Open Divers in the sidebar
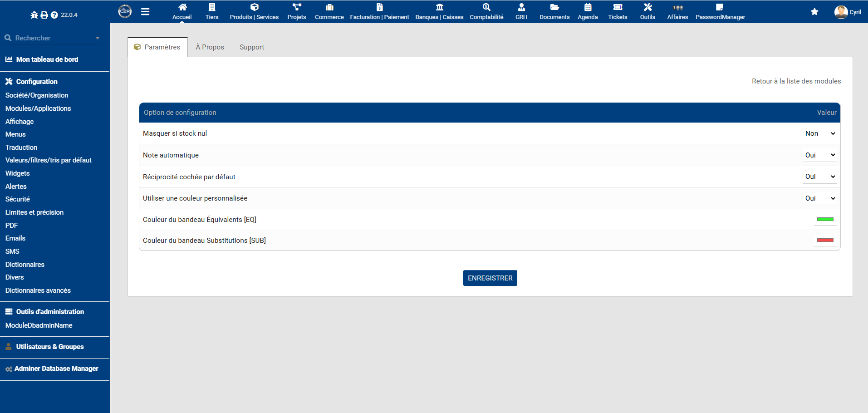The height and width of the screenshot is (413, 868). [x=15, y=277]
